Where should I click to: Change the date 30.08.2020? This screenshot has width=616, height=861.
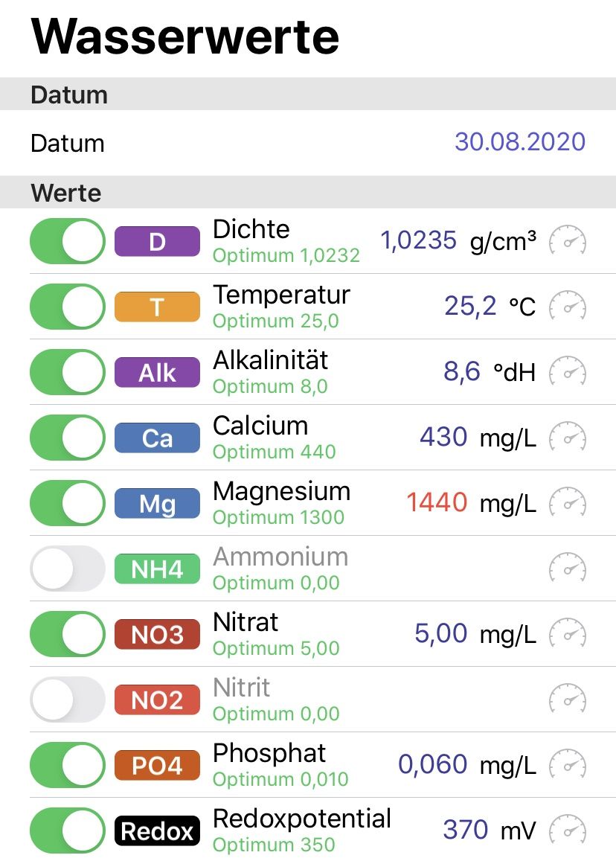coord(520,141)
